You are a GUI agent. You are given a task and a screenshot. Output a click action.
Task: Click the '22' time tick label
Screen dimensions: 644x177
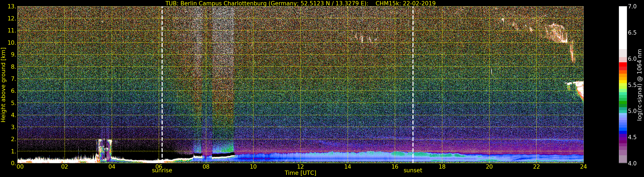(536, 167)
